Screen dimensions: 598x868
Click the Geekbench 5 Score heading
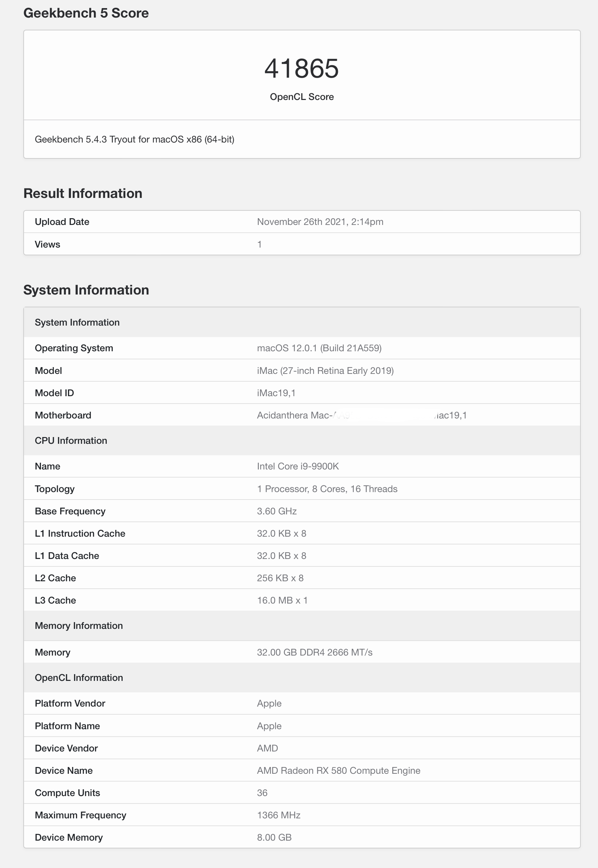(x=86, y=13)
